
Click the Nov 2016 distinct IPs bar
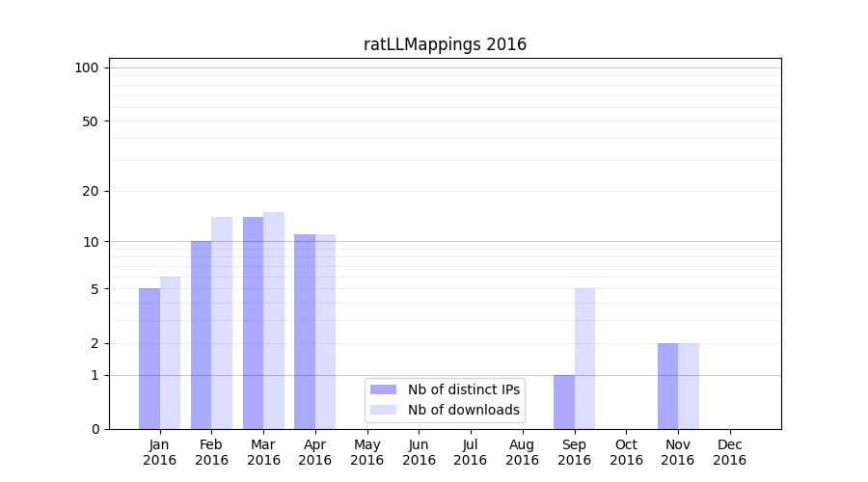point(667,386)
